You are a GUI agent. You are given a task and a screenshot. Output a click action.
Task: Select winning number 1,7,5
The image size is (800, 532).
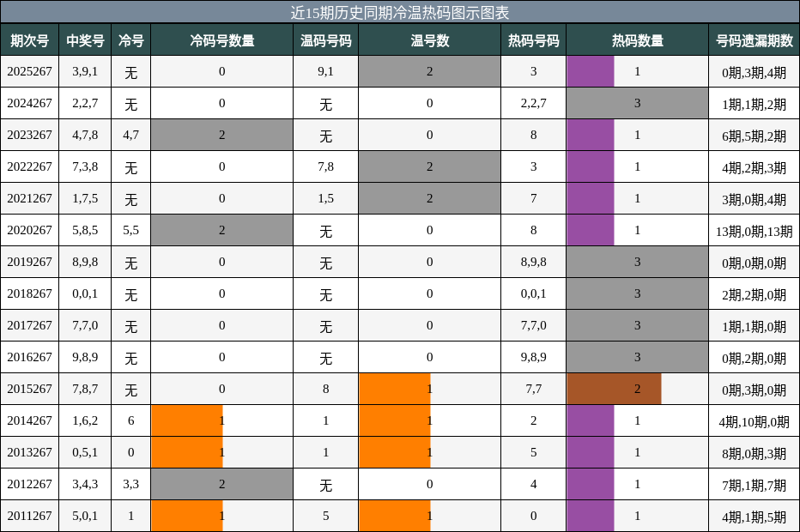click(x=85, y=198)
